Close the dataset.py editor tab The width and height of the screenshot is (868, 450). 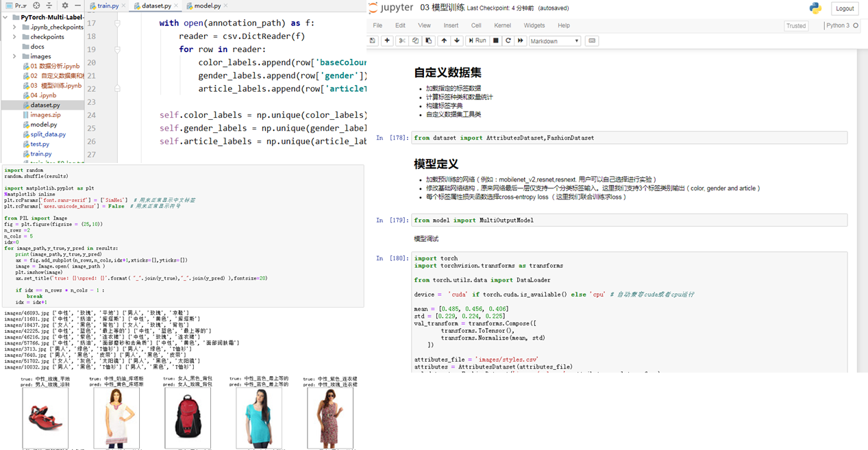coord(177,5)
